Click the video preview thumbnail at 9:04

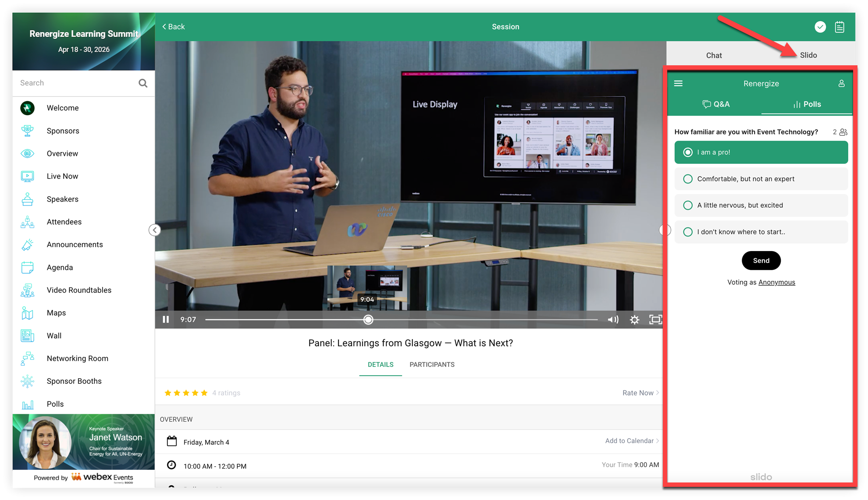pos(367,288)
